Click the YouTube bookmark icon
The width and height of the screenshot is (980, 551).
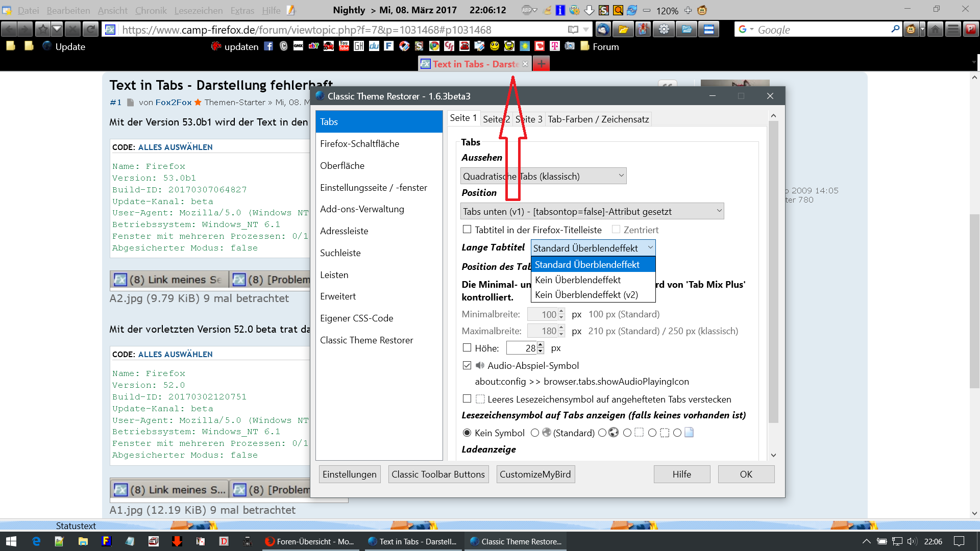[x=344, y=46]
